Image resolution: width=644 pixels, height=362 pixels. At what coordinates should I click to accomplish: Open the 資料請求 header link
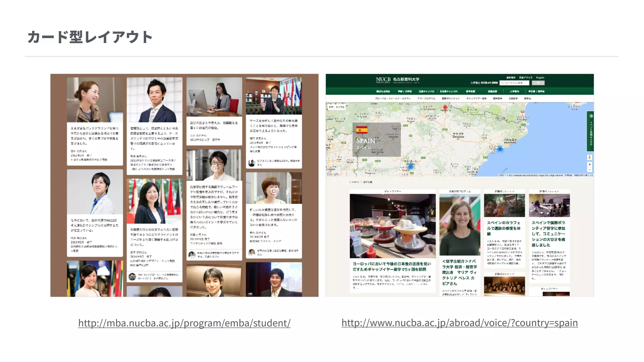point(511,77)
